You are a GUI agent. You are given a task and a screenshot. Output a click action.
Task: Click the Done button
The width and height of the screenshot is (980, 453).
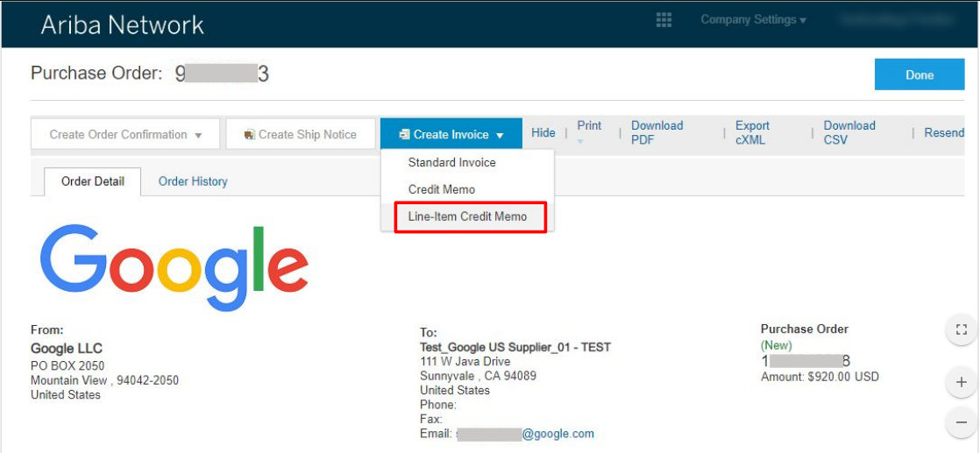[920, 75]
